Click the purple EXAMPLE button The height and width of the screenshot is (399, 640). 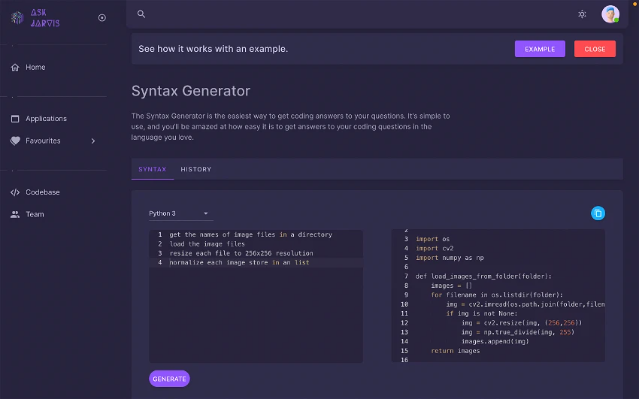pos(540,49)
